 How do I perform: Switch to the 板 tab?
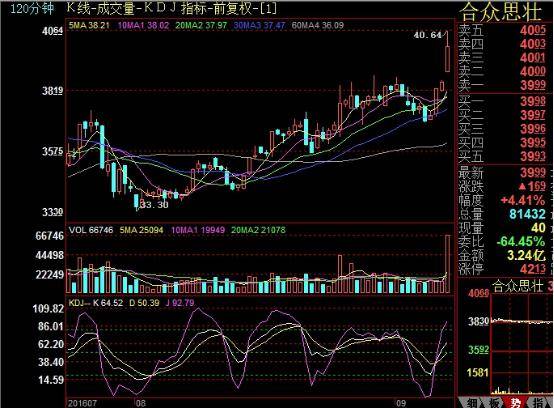pyautogui.click(x=495, y=403)
